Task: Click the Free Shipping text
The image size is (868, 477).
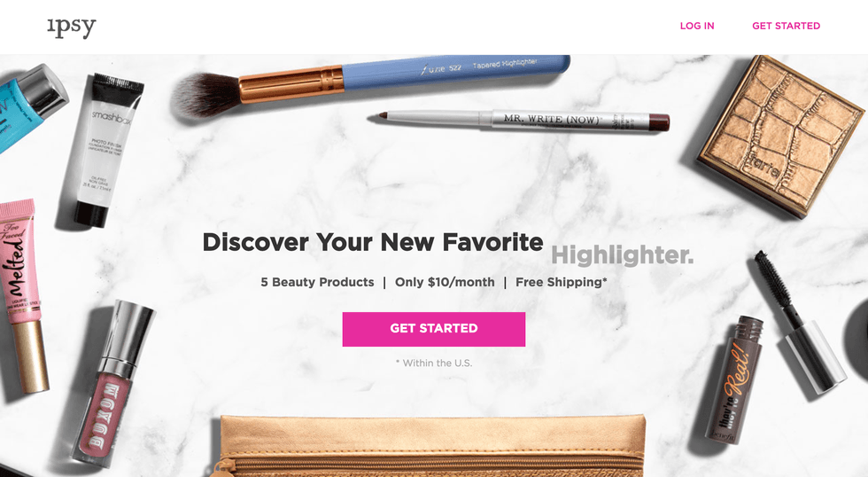Action: tap(562, 283)
